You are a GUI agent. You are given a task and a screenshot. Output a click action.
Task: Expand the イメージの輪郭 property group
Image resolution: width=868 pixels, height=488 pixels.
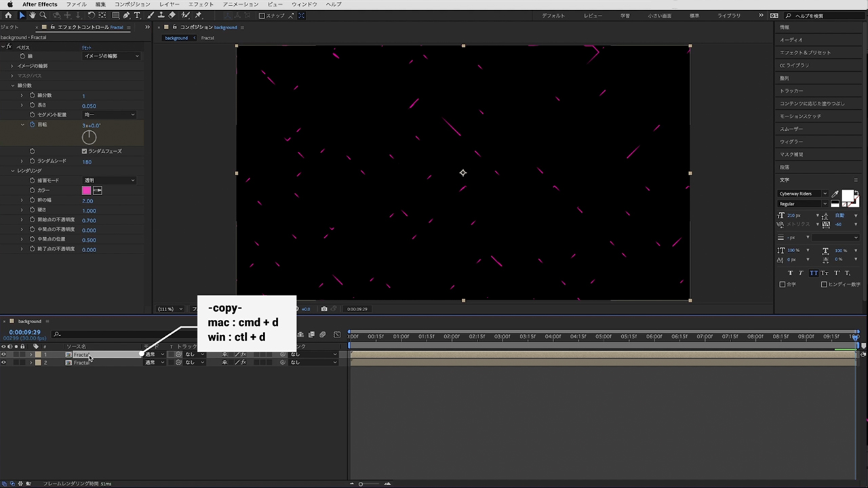tap(12, 66)
